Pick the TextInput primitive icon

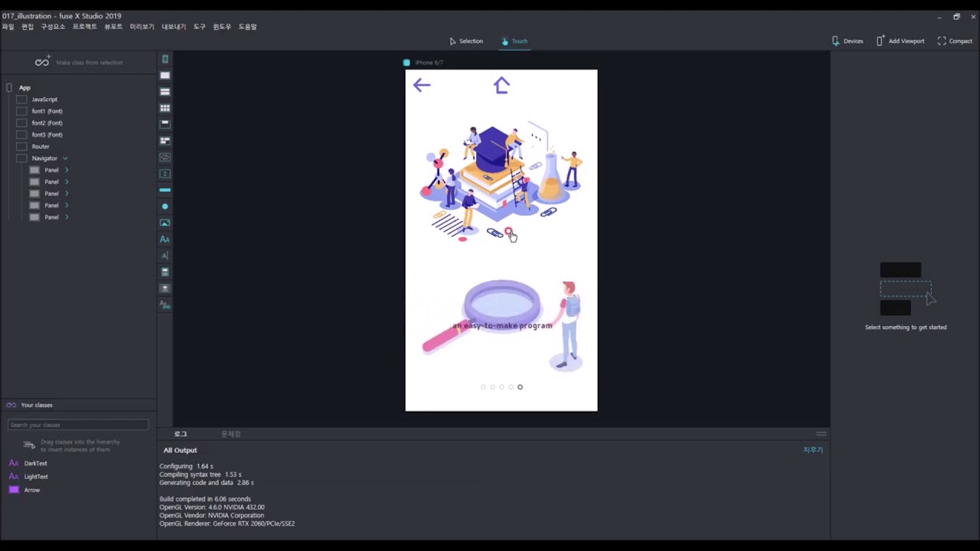[x=165, y=256]
